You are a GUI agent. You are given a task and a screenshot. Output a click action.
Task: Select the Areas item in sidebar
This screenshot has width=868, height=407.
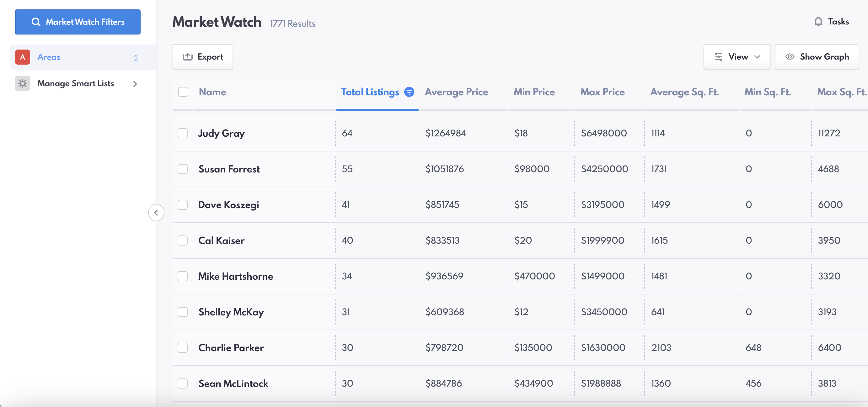tap(49, 57)
